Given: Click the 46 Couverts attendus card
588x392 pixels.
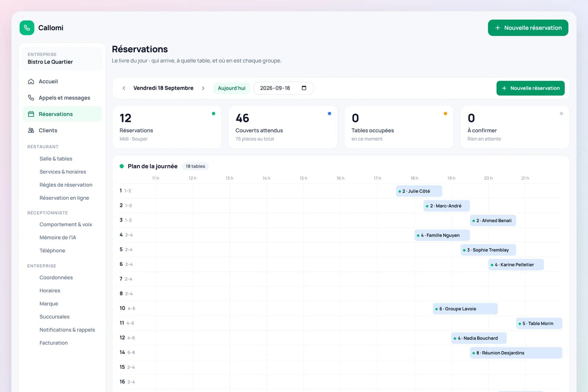Looking at the screenshot, I should (x=283, y=127).
